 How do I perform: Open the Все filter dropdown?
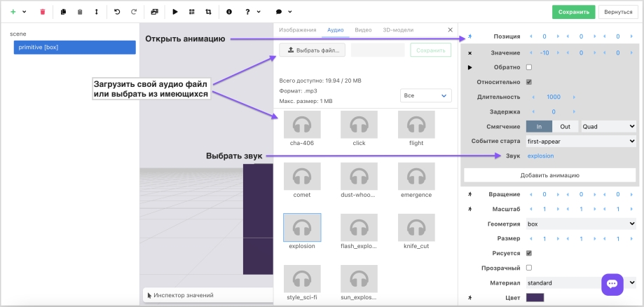coord(425,95)
